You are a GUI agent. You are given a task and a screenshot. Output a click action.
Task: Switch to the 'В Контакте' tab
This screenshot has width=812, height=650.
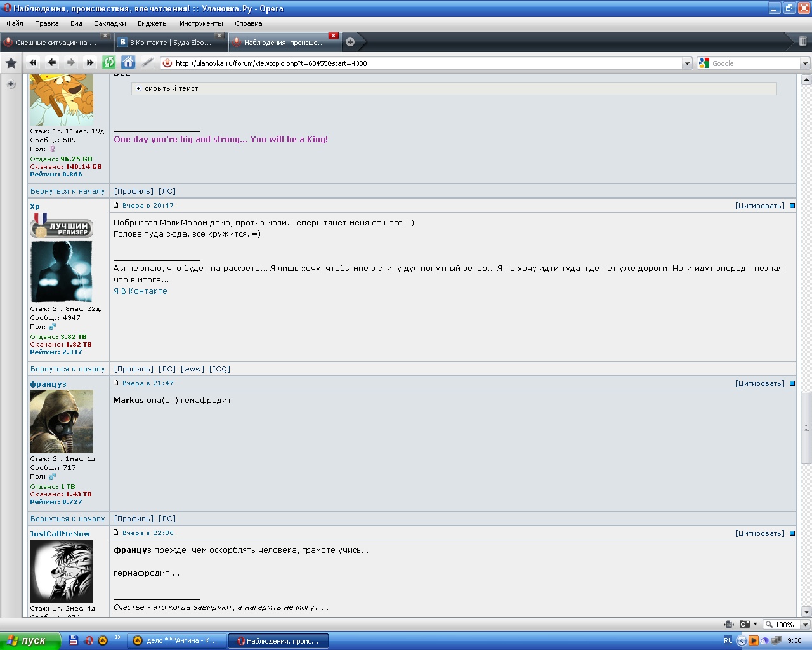(170, 43)
